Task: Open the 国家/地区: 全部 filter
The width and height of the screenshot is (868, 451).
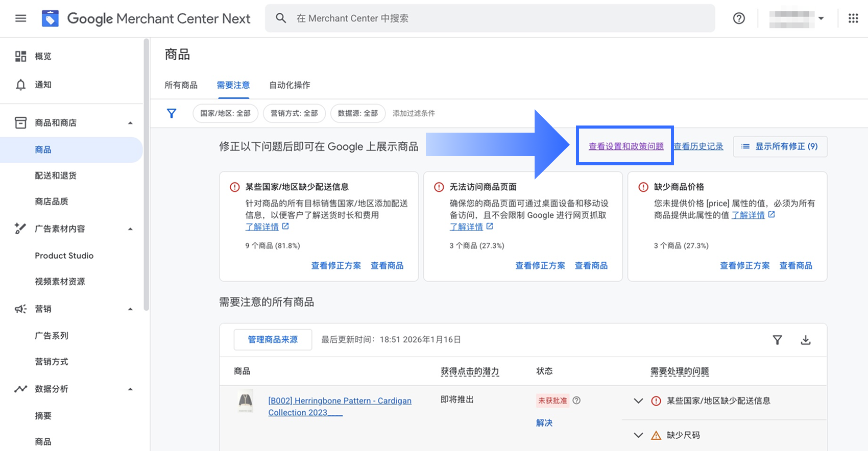Action: (x=225, y=113)
